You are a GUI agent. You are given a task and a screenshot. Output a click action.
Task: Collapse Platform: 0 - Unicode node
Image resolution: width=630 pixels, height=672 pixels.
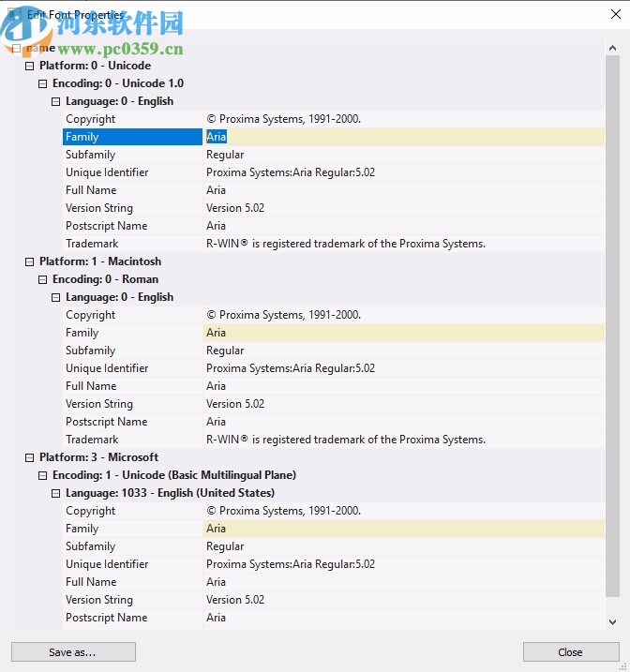coord(30,66)
